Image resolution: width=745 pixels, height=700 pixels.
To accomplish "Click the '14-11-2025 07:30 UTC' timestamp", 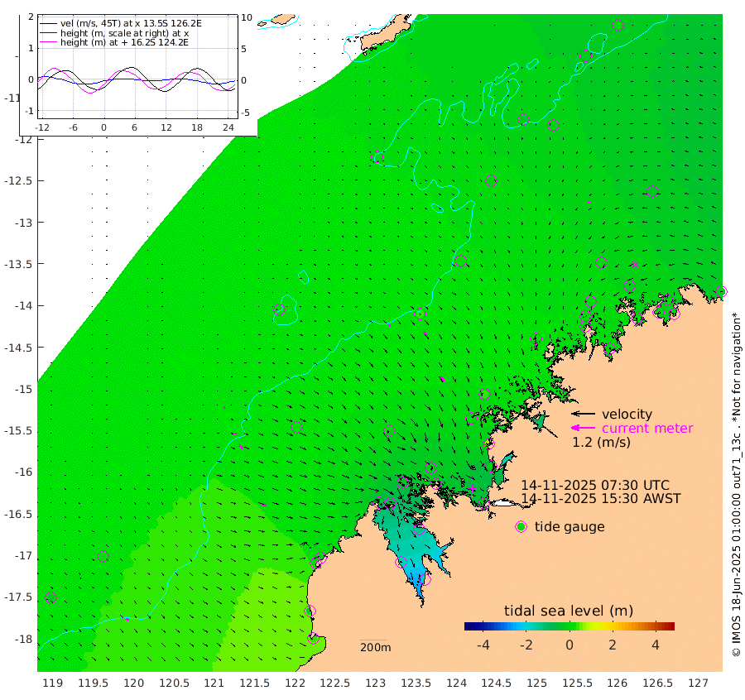I will pos(595,486).
